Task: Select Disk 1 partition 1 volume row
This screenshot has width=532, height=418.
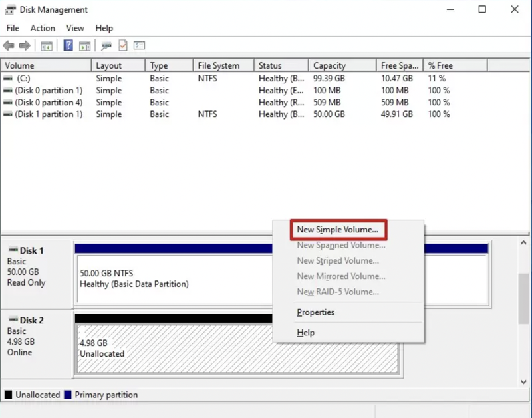Action: coord(49,114)
